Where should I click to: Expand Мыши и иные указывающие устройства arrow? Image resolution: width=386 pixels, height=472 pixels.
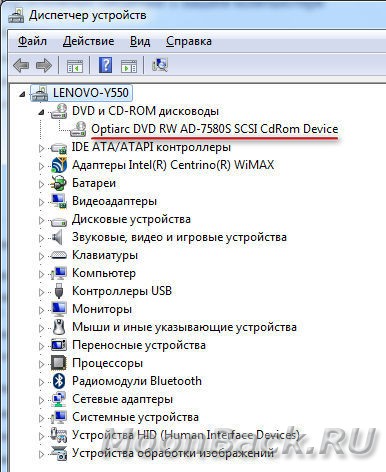(41, 328)
